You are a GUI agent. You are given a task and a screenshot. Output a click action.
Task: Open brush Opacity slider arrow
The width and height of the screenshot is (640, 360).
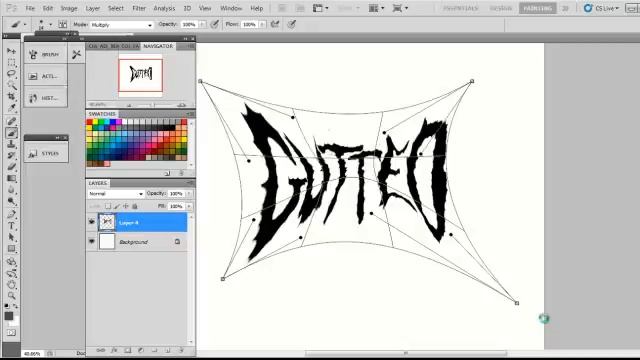point(202,24)
